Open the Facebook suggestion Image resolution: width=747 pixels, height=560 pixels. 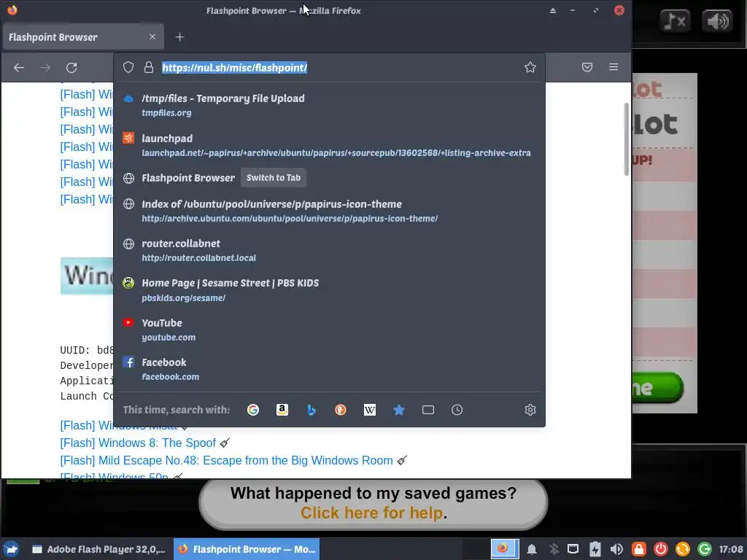(x=329, y=369)
